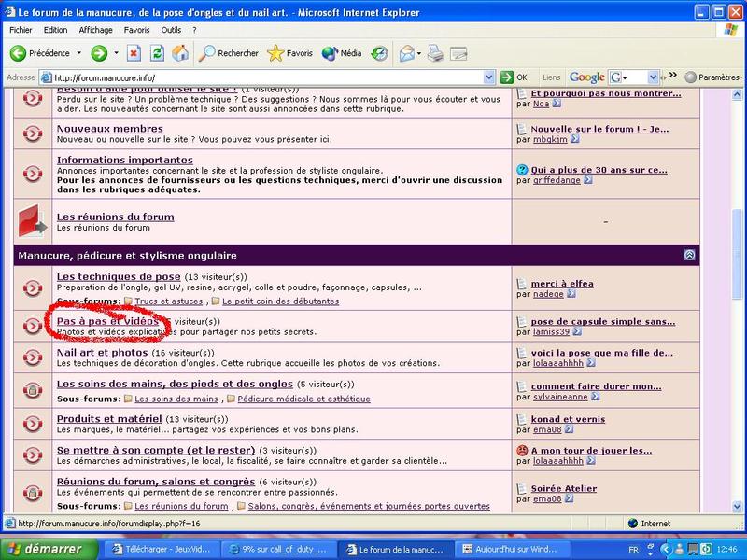Open the Affichage menu

(95, 30)
